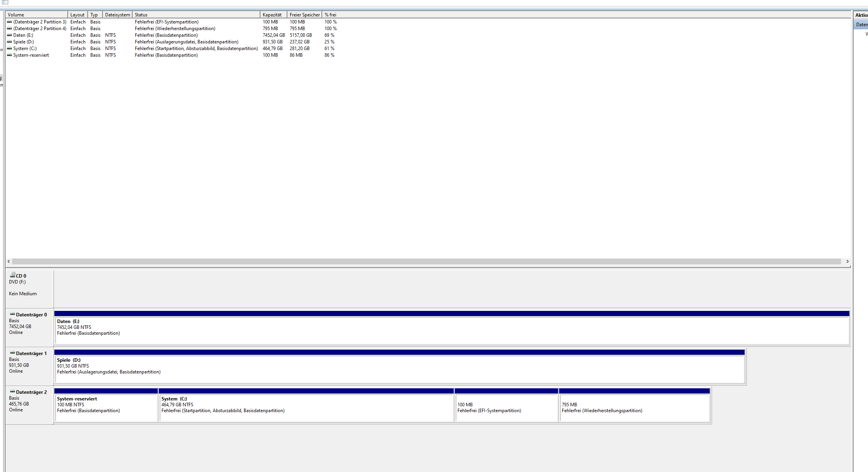Image resolution: width=868 pixels, height=472 pixels.
Task: Sort list by Kapazität column header
Action: tap(273, 15)
